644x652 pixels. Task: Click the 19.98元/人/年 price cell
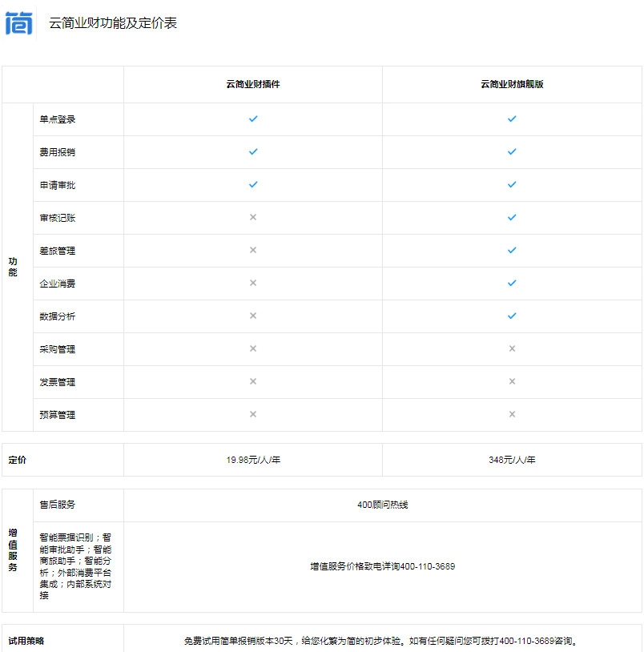[253, 460]
